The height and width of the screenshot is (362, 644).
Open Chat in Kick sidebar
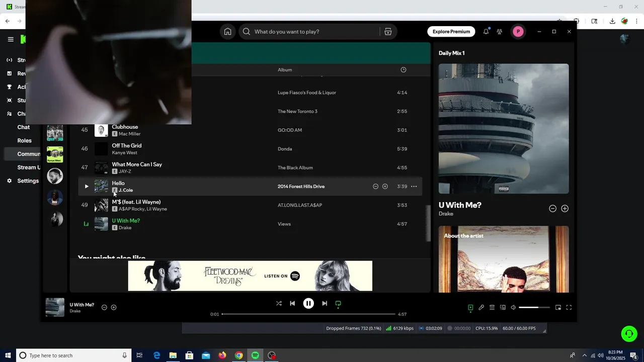point(23,127)
